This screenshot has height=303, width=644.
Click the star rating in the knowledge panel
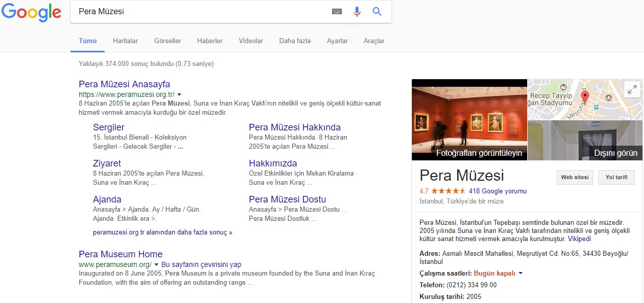(448, 191)
